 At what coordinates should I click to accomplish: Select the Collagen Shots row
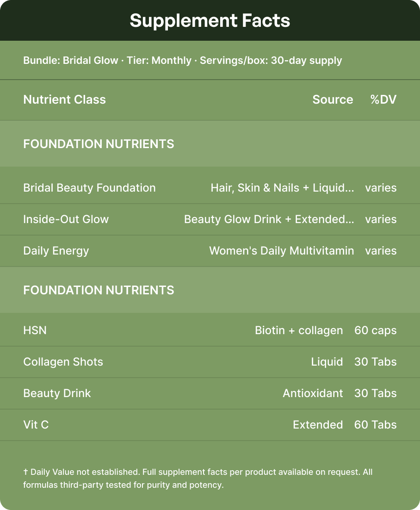(x=210, y=362)
